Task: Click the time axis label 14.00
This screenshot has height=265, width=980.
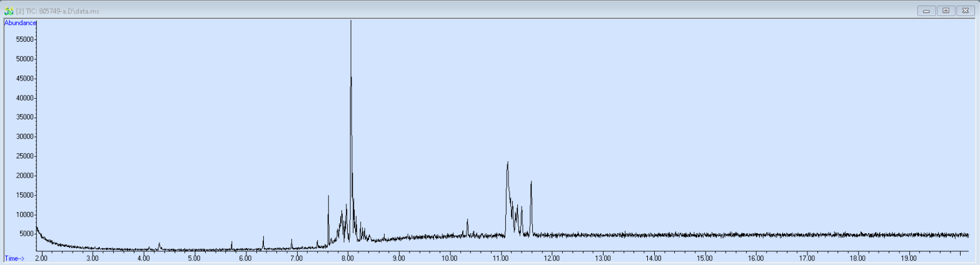Action: tap(654, 257)
